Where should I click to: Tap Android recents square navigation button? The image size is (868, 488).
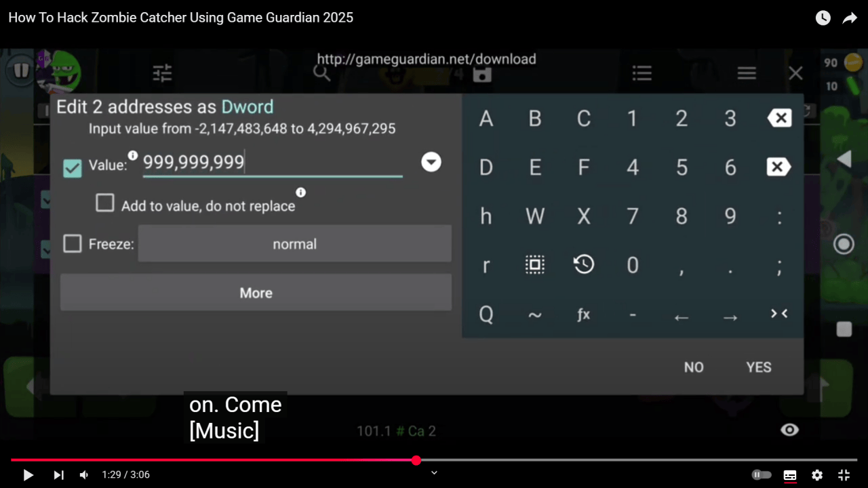pos(844,329)
